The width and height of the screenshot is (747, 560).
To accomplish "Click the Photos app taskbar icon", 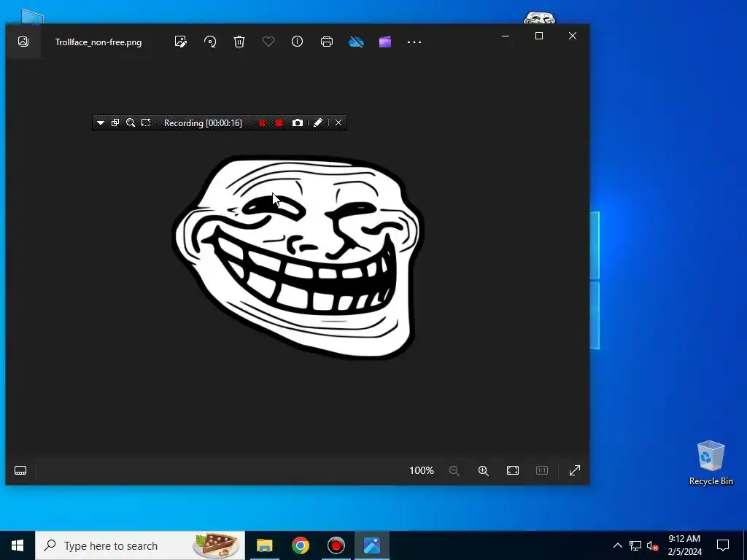I will coord(372,545).
